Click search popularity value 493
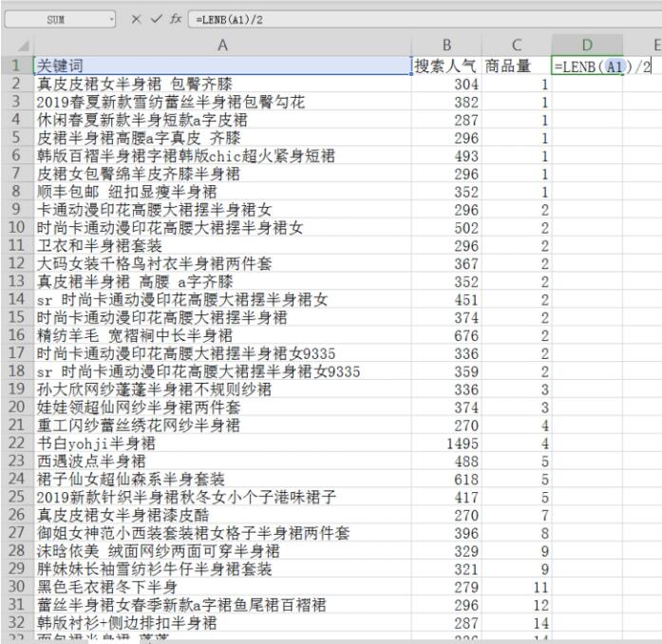 446,156
